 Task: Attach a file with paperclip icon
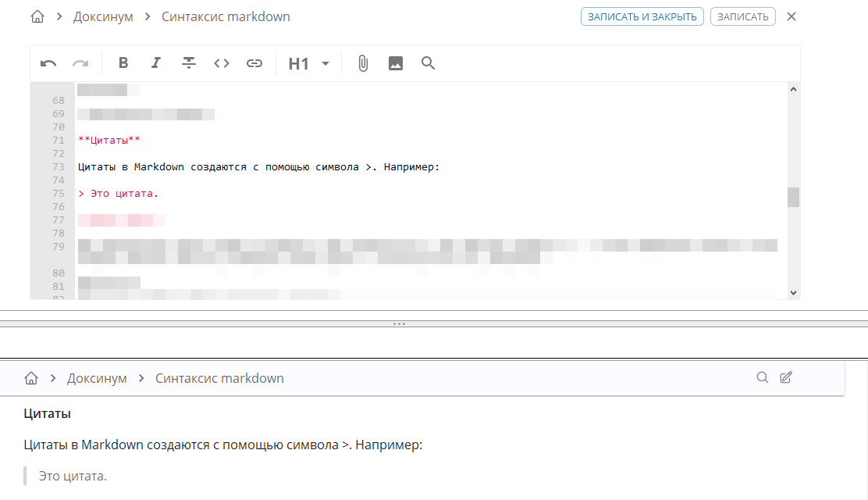click(x=363, y=64)
